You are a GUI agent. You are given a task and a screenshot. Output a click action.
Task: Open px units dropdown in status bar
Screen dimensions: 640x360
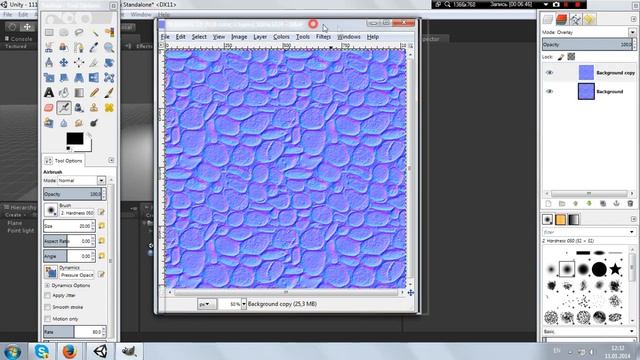207,304
